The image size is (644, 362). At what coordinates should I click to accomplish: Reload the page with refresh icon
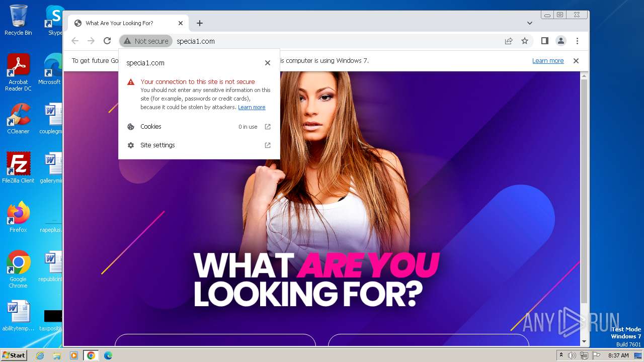pyautogui.click(x=107, y=41)
